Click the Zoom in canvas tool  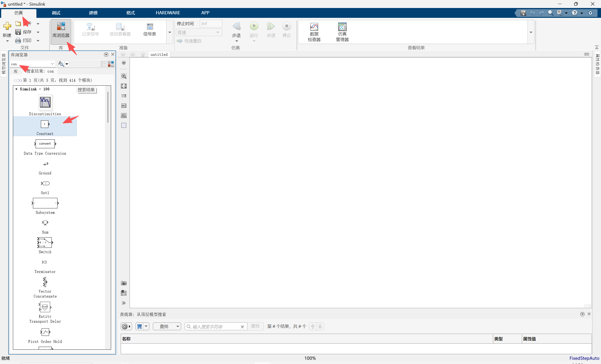124,76
